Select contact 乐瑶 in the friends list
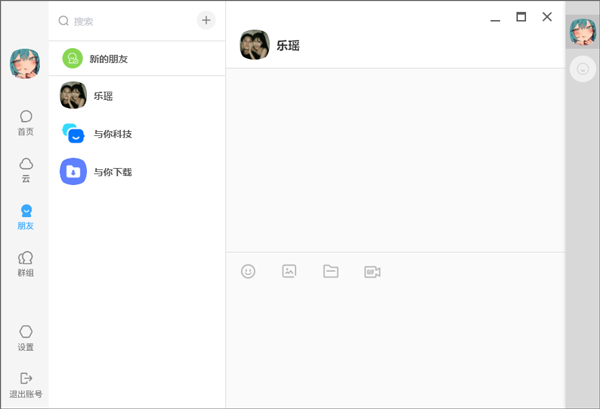Screen dimensions: 600x409 click(137, 95)
